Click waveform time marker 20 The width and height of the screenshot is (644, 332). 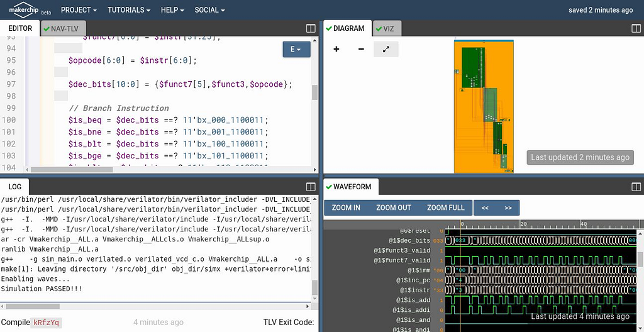pyautogui.click(x=523, y=224)
